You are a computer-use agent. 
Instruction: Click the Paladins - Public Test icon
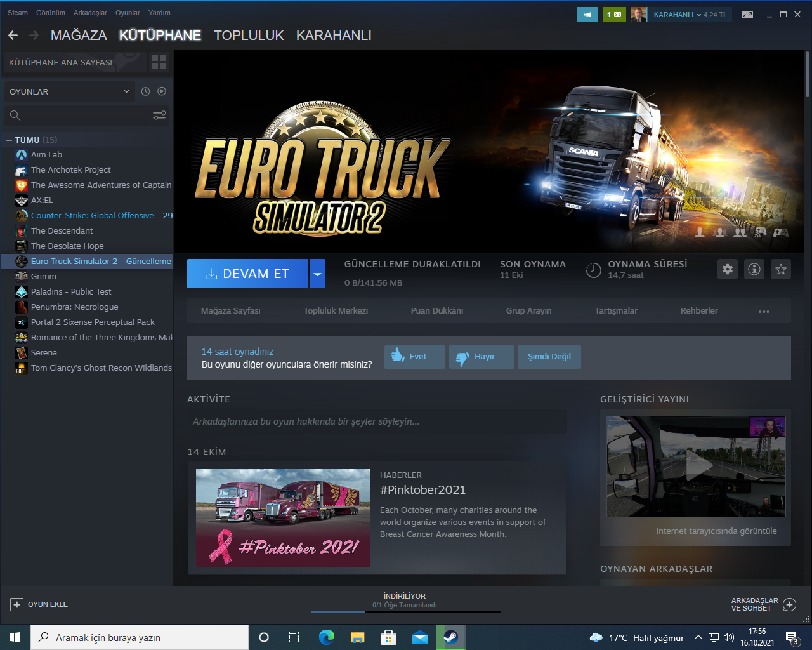pos(22,292)
